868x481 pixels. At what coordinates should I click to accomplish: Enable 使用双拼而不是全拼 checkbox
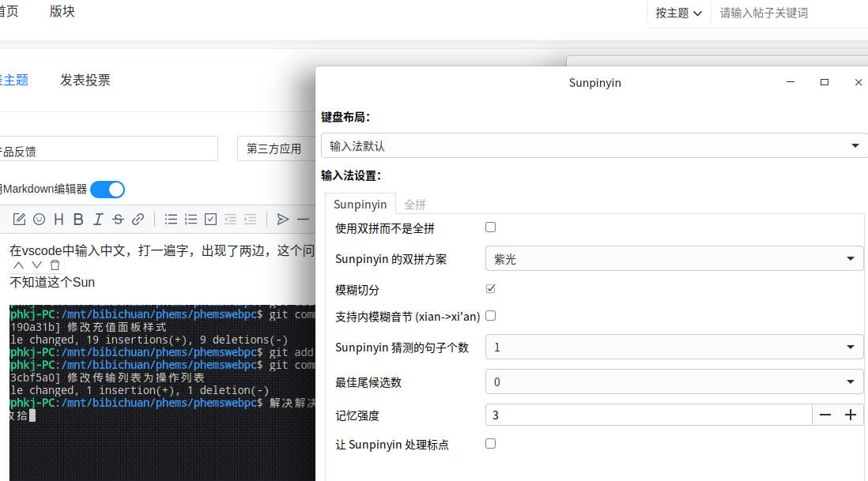(x=490, y=227)
